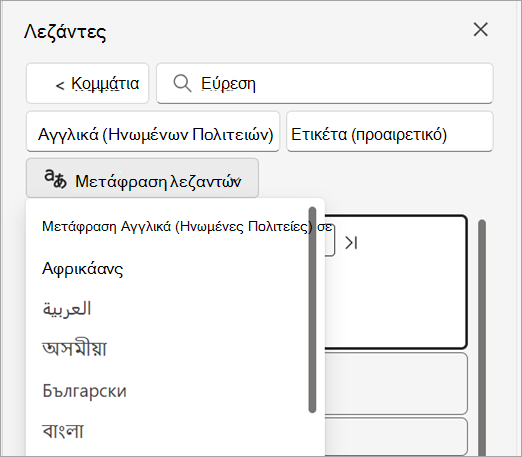Close the Λεζάντες panel

click(x=480, y=30)
